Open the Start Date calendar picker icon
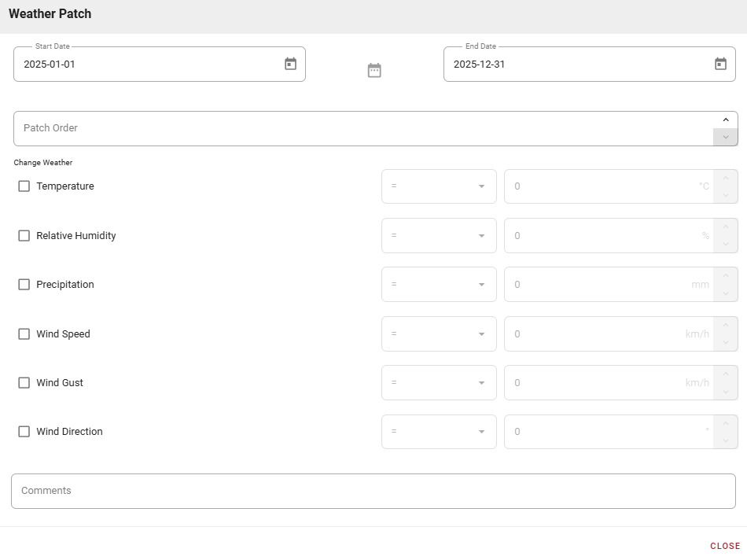This screenshot has height=560, width=747. tap(290, 64)
